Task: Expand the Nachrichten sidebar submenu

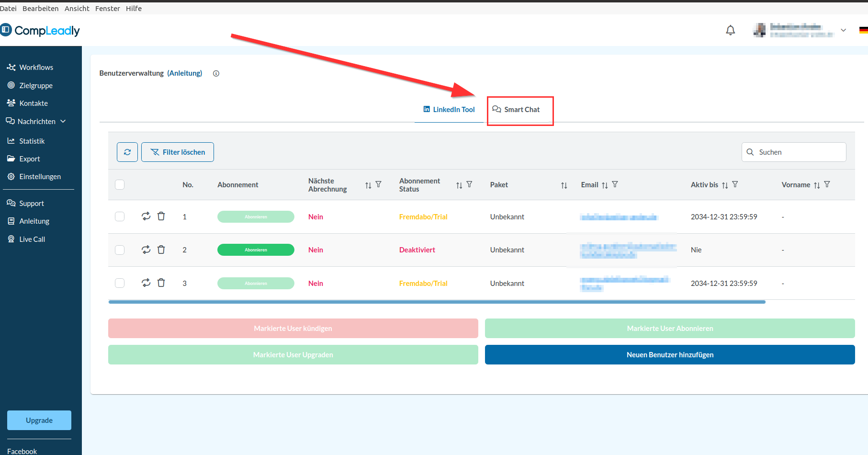Action: [63, 122]
